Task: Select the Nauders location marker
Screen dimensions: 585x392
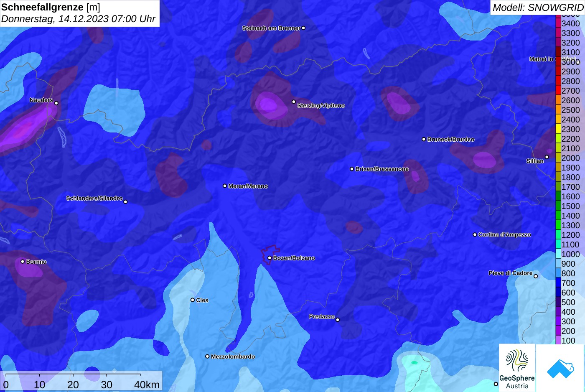Action: click(x=56, y=103)
